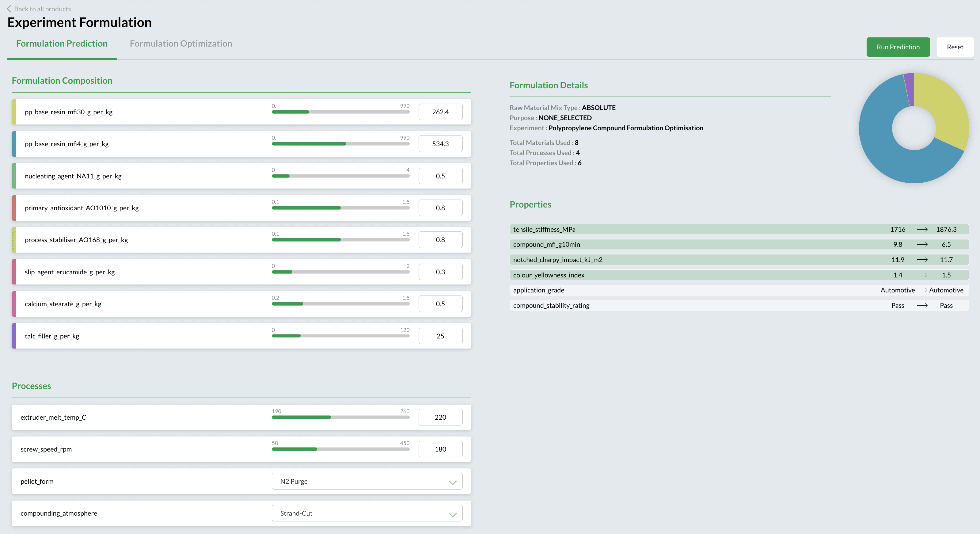Screen dimensions: 980x534
Task: Click the arrow in the tensile_stiffness_MPa row
Action: (x=922, y=230)
